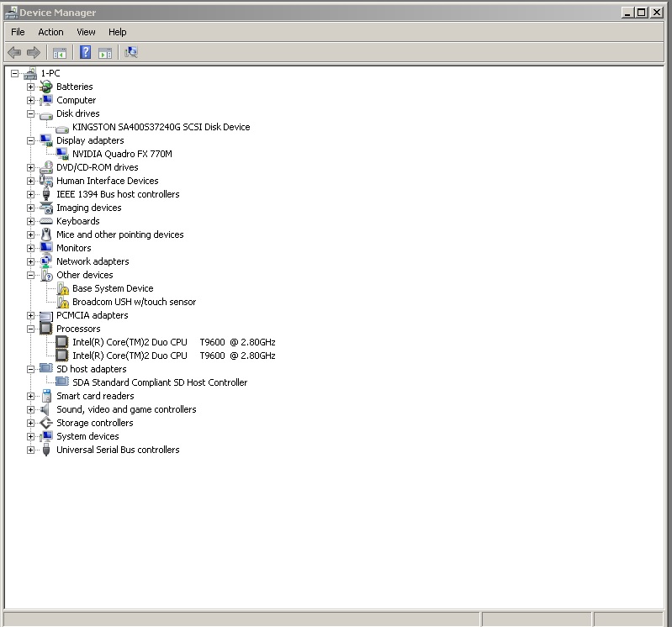Click the Storage controllers icon
This screenshot has width=672, height=627.
tap(46, 423)
